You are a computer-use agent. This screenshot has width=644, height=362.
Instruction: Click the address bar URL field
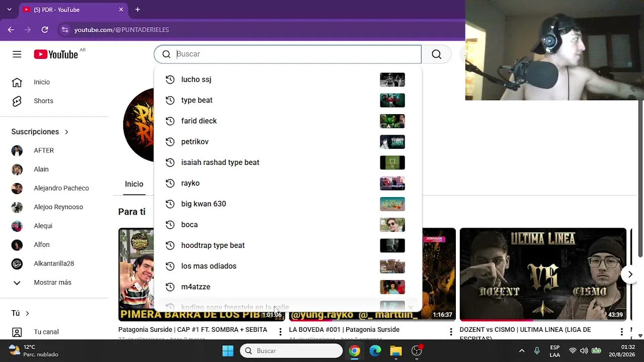(121, 30)
